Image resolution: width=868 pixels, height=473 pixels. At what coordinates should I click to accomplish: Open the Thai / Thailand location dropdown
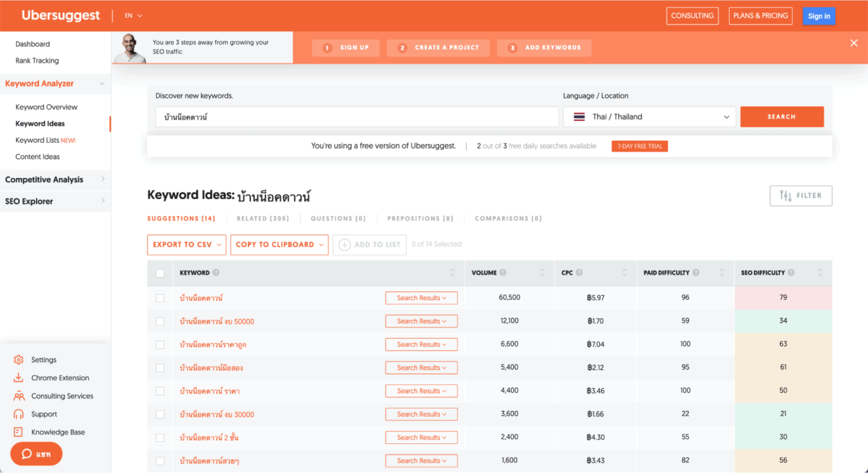649,117
